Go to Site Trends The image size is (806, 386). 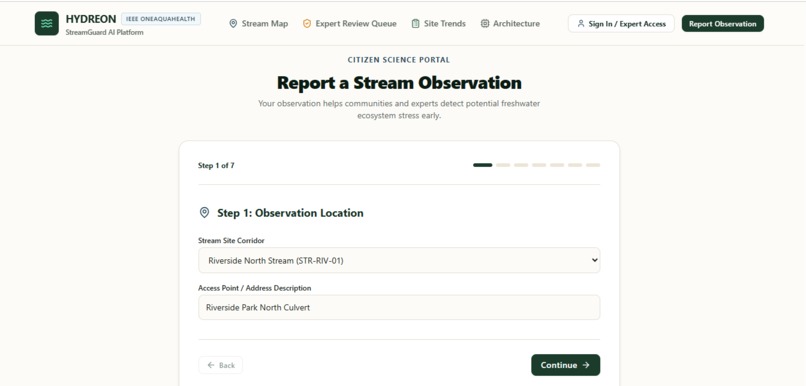coord(438,24)
